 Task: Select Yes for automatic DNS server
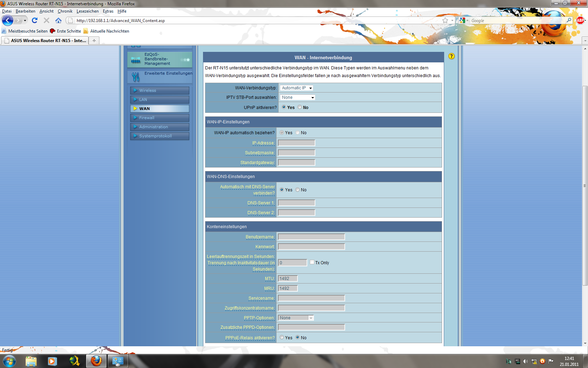coord(282,190)
